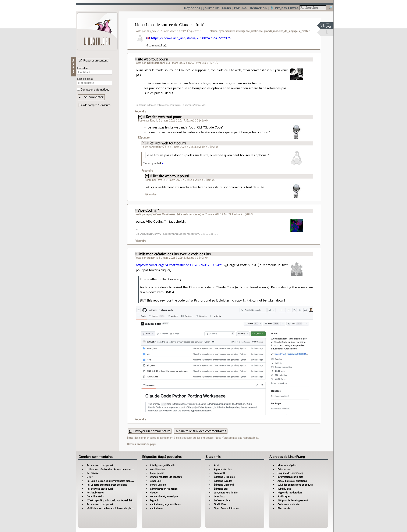Screen dimensions: 407x532
Task: Click the globe icon near Projets Libres
Action: (272, 8)
